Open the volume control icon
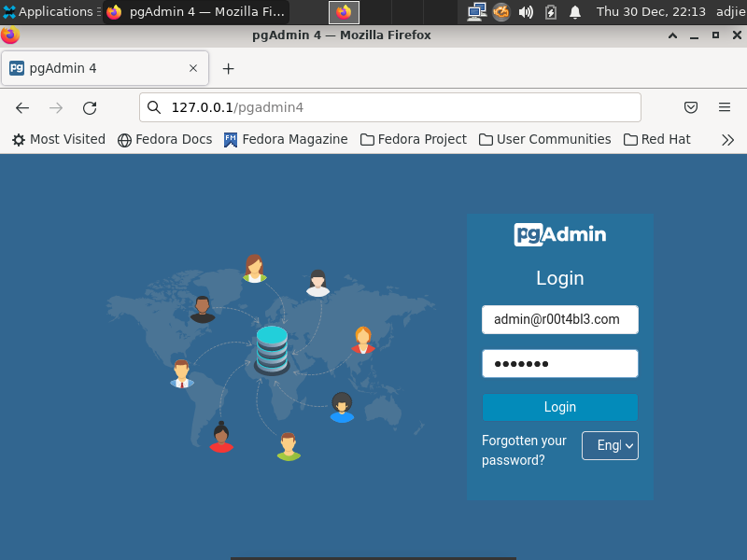The height and width of the screenshot is (560, 747). tap(526, 12)
